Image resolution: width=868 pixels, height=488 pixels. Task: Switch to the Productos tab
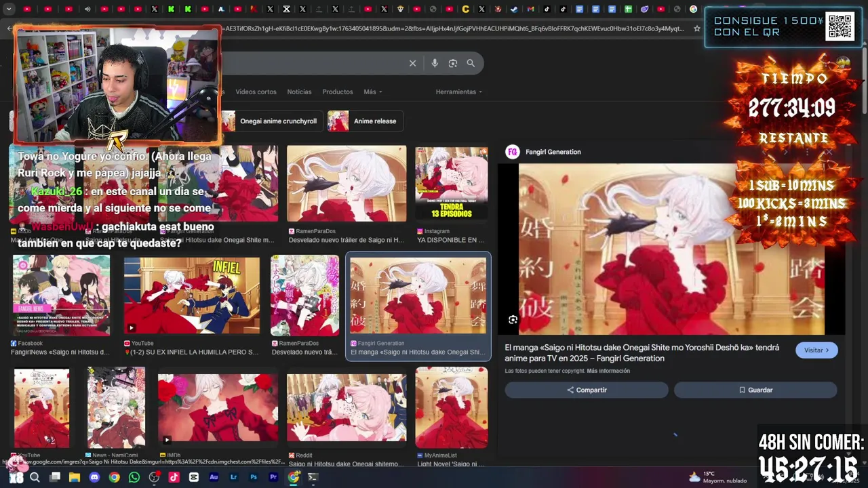338,91
